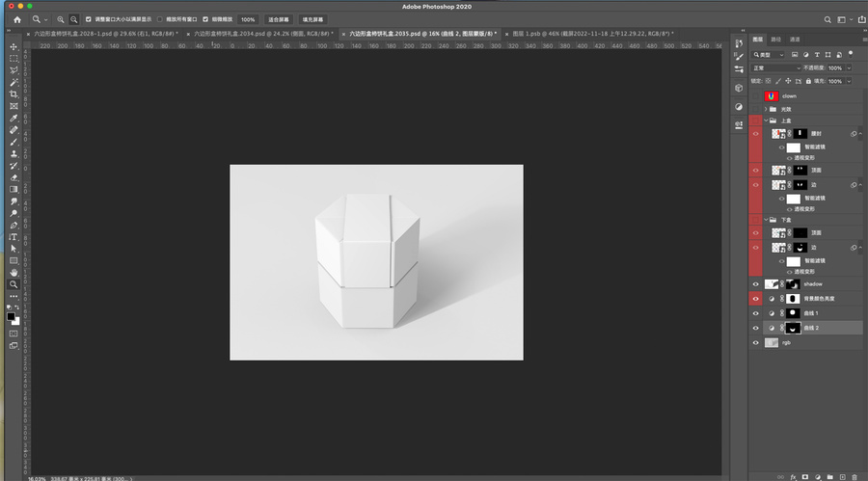Select the Vertical Type tool
The image size is (868, 481).
click(x=14, y=237)
